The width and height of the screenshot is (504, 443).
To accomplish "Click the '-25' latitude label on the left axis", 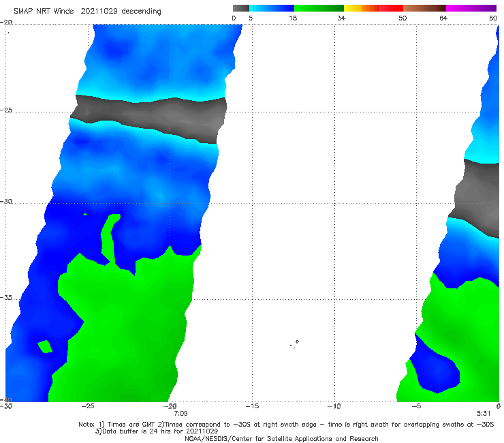I will click(6, 110).
